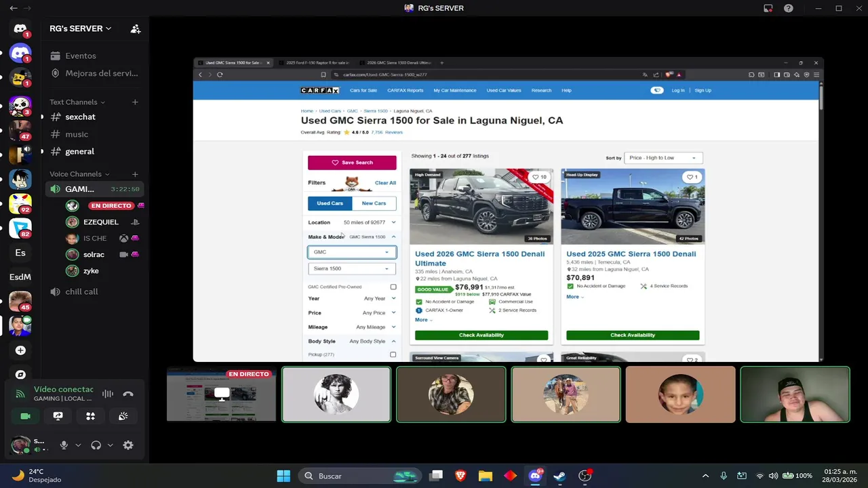This screenshot has width=868, height=488.
Task: Mute the microphone in the user panel
Action: (x=64, y=445)
